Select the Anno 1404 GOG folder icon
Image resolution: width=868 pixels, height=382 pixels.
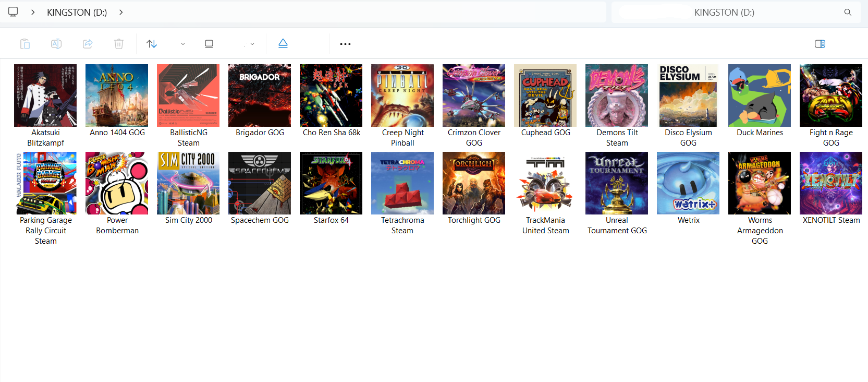coord(117,95)
